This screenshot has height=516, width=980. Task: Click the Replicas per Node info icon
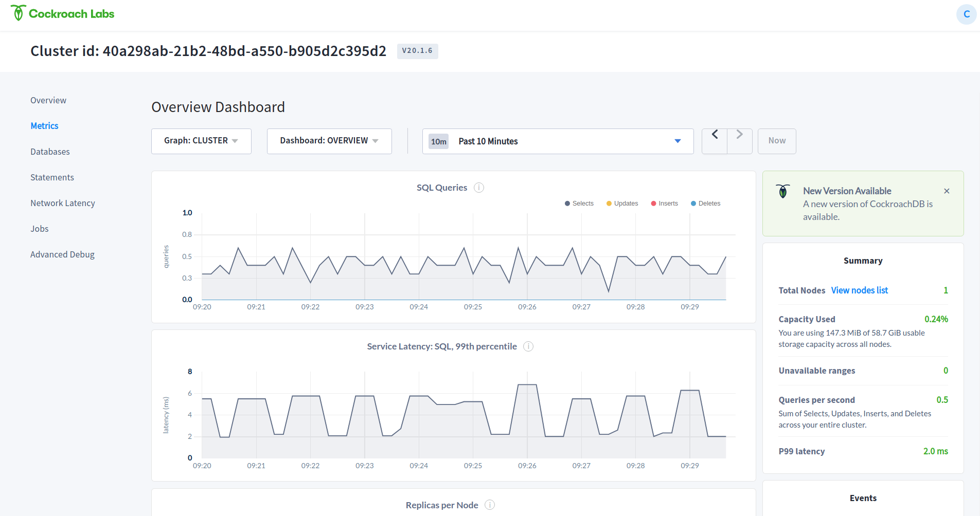click(x=490, y=505)
